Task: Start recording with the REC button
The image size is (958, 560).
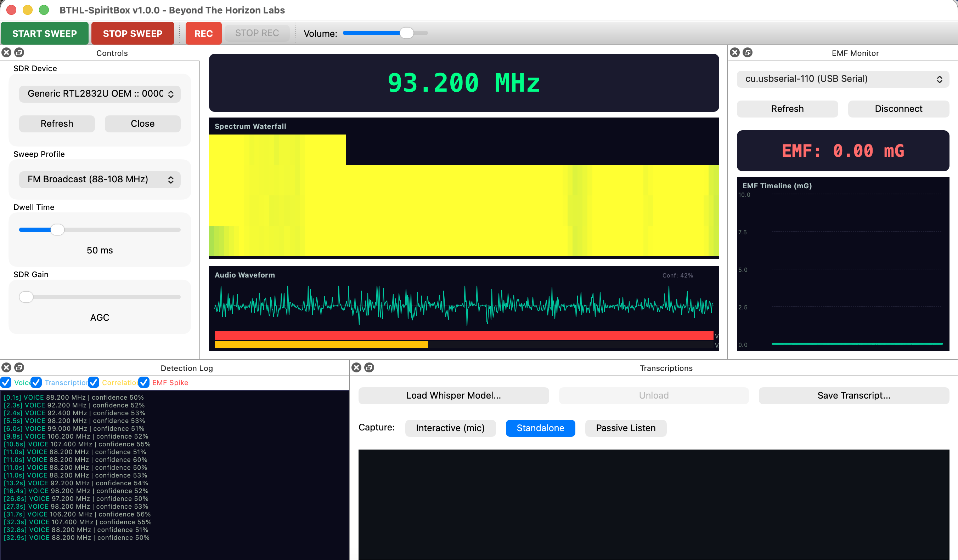Action: pos(203,33)
